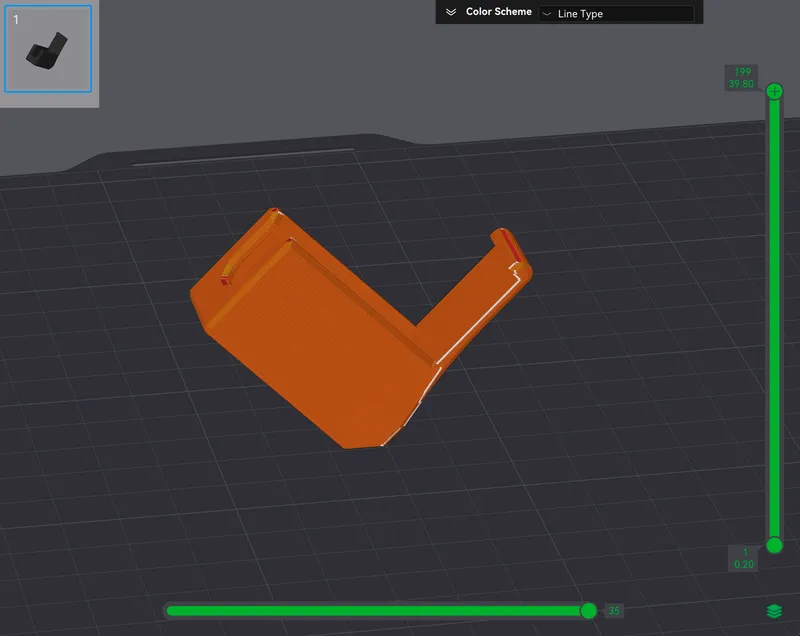Click the bottom layer slider handle

774,545
